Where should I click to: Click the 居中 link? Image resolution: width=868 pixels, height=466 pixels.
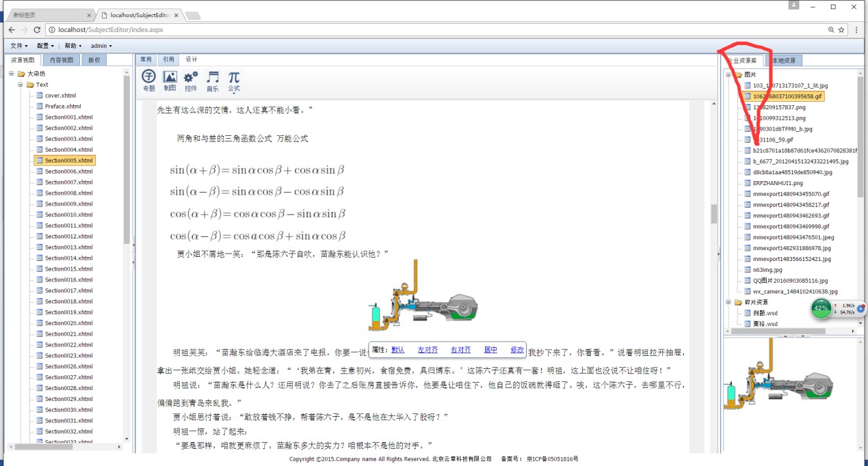point(490,349)
